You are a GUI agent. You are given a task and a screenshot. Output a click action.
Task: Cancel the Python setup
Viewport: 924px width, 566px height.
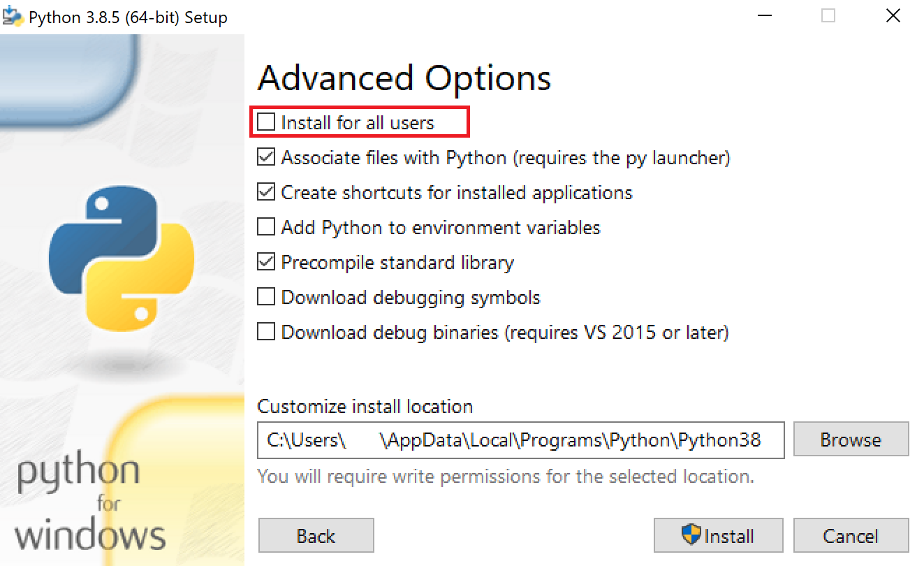pos(851,536)
